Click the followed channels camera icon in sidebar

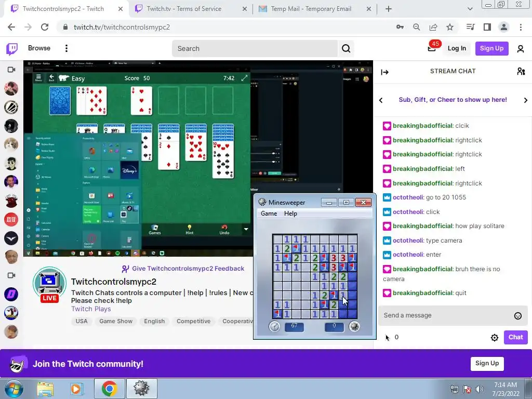tap(11, 70)
